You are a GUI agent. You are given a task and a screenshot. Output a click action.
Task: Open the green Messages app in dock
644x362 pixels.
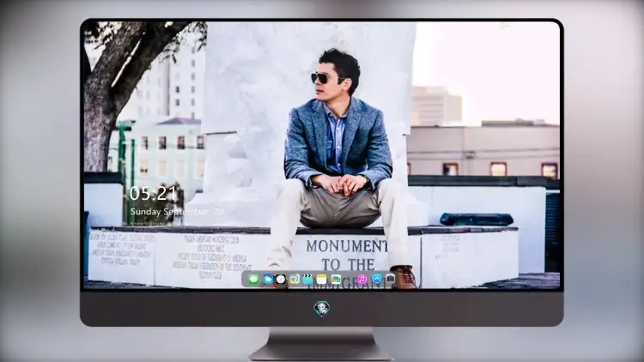253,280
